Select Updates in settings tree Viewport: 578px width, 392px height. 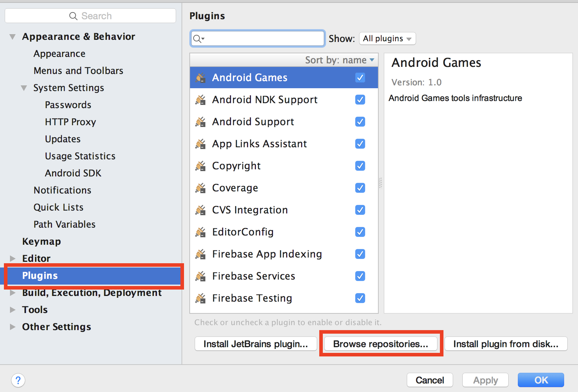click(x=63, y=139)
